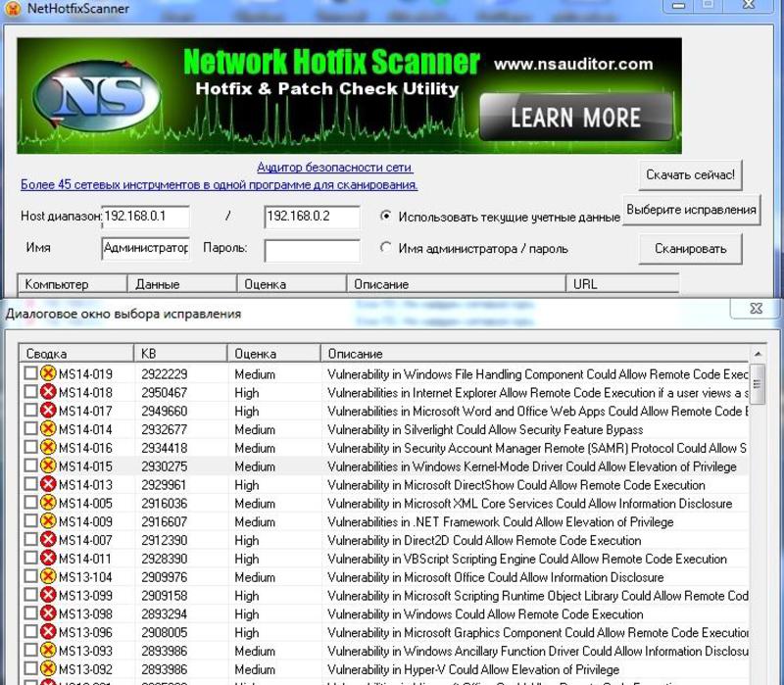
Task: Check the MS14-005 hotfix checkbox
Action: click(30, 503)
